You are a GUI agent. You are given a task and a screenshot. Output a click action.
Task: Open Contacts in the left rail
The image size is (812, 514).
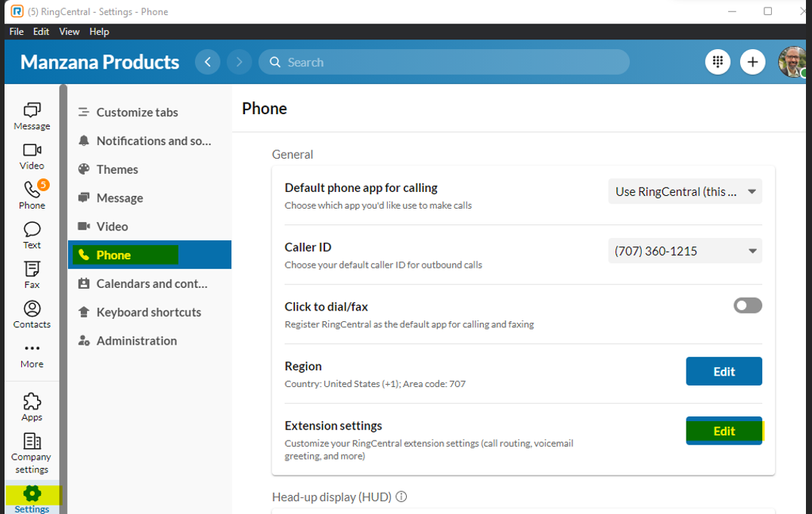click(x=32, y=314)
